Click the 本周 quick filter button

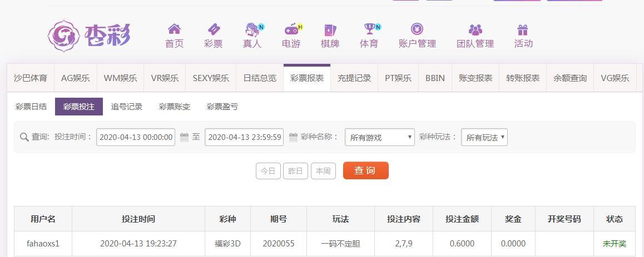[x=323, y=171]
